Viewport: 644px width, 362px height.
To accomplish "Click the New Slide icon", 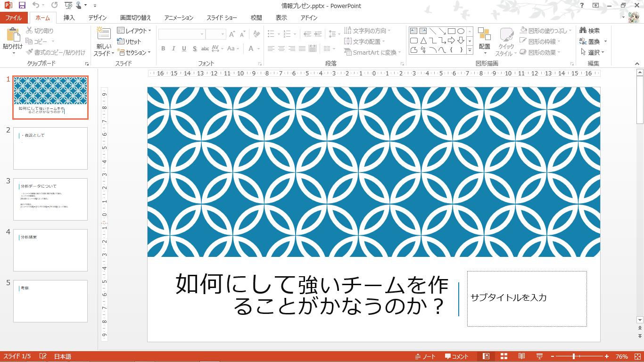I will [x=103, y=34].
